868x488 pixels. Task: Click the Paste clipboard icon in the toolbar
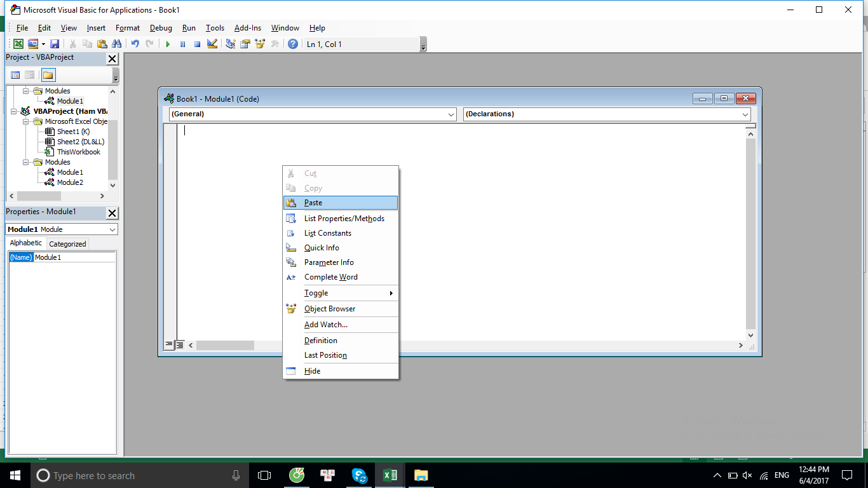pos(102,44)
